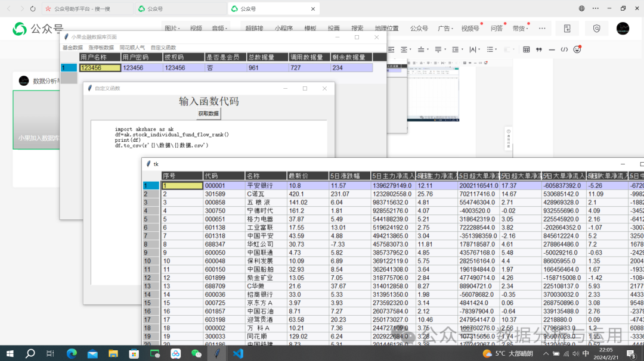Open File Explorer from taskbar
This screenshot has height=361, width=644.
pyautogui.click(x=113, y=353)
